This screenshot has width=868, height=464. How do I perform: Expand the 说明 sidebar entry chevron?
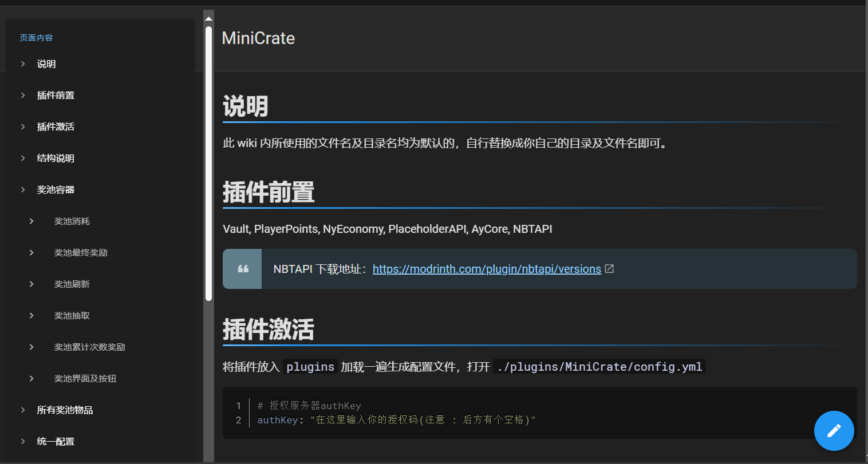(x=23, y=64)
